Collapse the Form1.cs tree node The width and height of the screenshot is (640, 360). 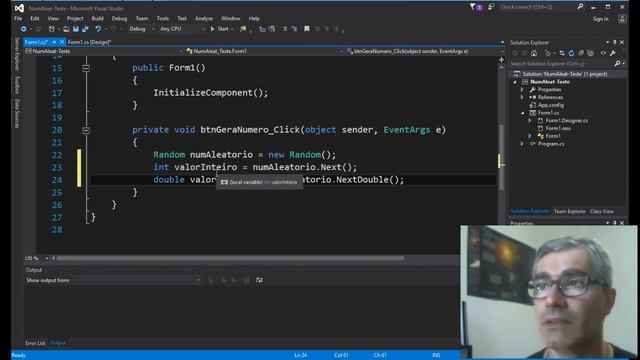pos(523,113)
